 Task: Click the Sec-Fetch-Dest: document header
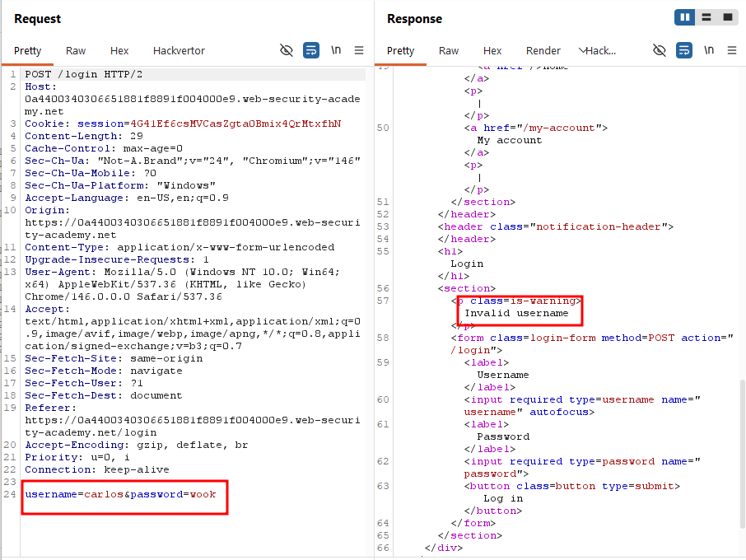[x=104, y=396]
